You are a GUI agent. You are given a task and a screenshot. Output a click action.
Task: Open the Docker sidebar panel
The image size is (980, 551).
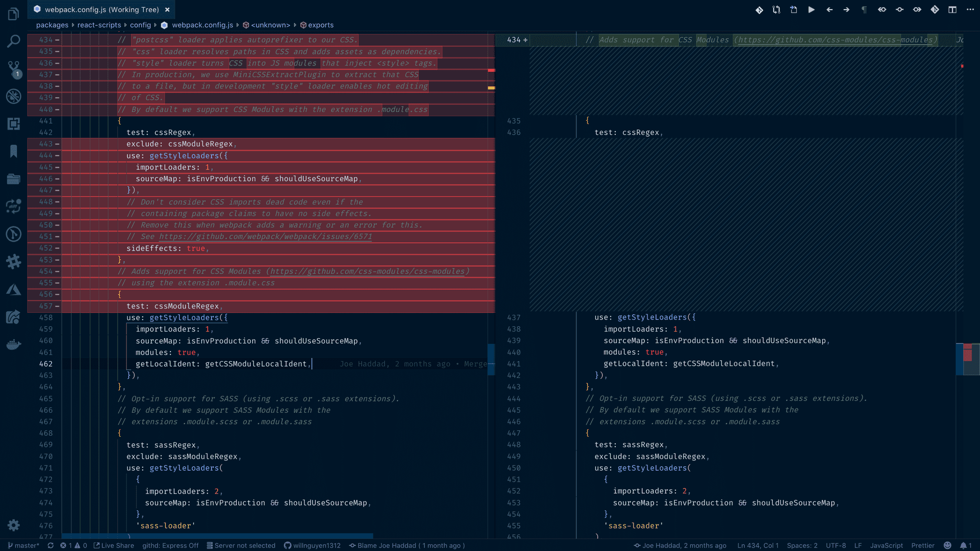tap(13, 344)
